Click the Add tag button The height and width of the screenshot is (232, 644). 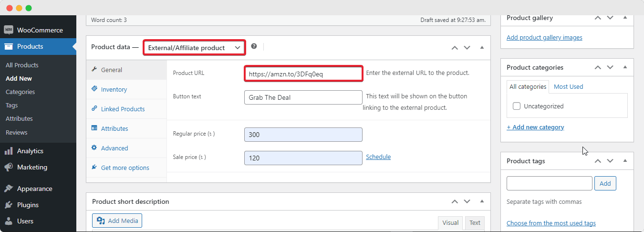tap(605, 183)
